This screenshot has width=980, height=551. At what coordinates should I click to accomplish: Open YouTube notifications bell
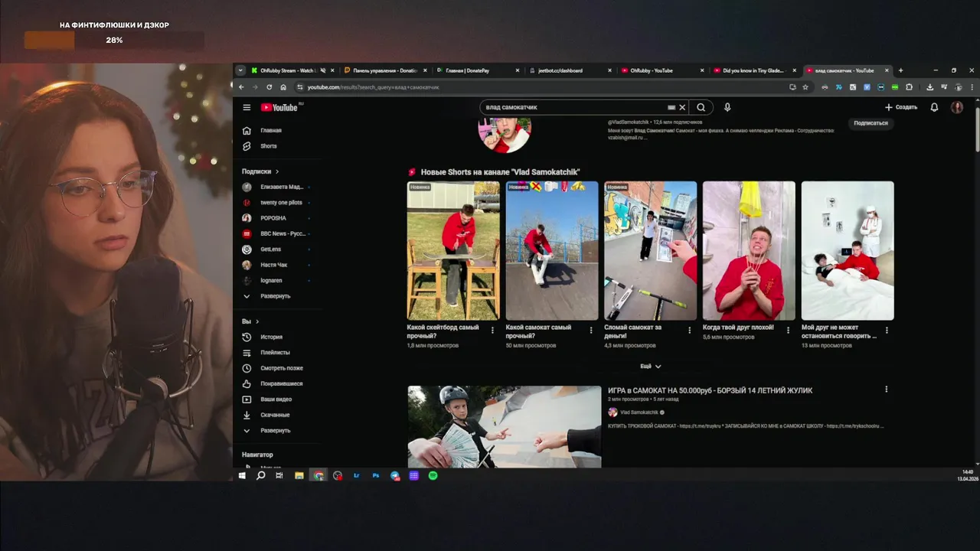coord(934,107)
